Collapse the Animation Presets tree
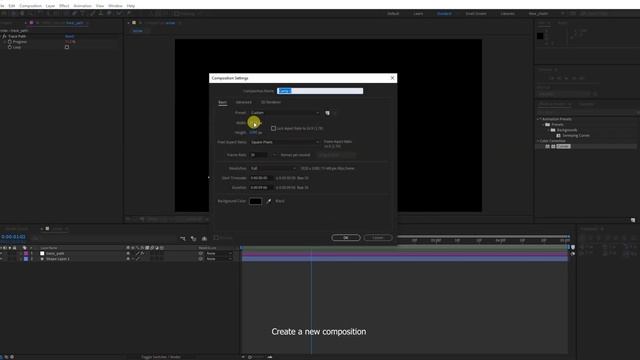Screen dimensions: 640x360 click(x=538, y=119)
